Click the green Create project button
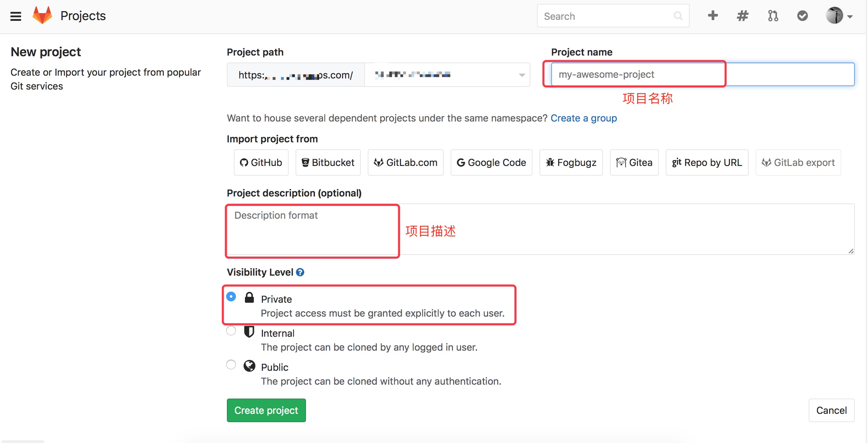This screenshot has width=868, height=443. click(266, 410)
